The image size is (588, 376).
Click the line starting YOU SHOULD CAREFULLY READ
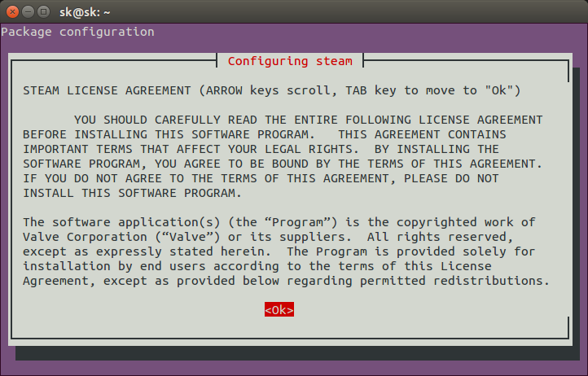(x=308, y=120)
